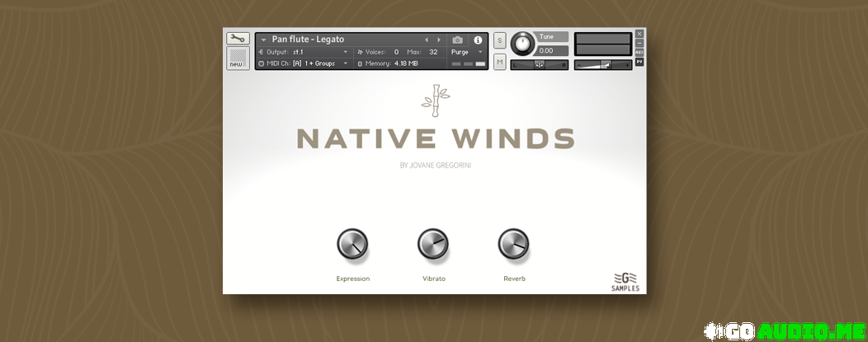Click the Tune value 0.00 field
This screenshot has height=342, width=868.
[552, 51]
